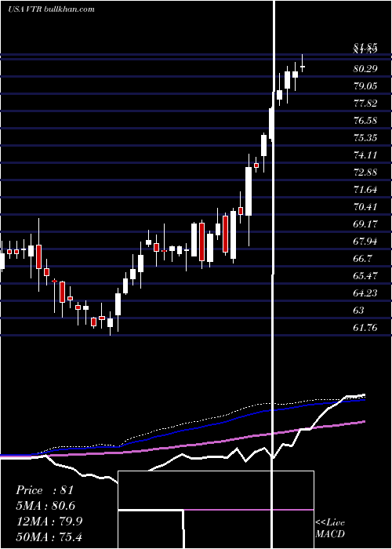This screenshot has width=392, height=549.
Task: Click the 67.94 price axis label
Action: 365,242
